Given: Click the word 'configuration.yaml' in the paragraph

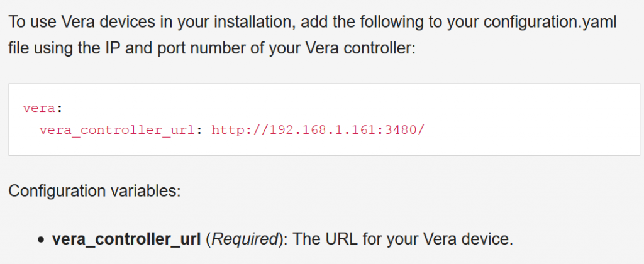Looking at the screenshot, I should click(x=550, y=22).
